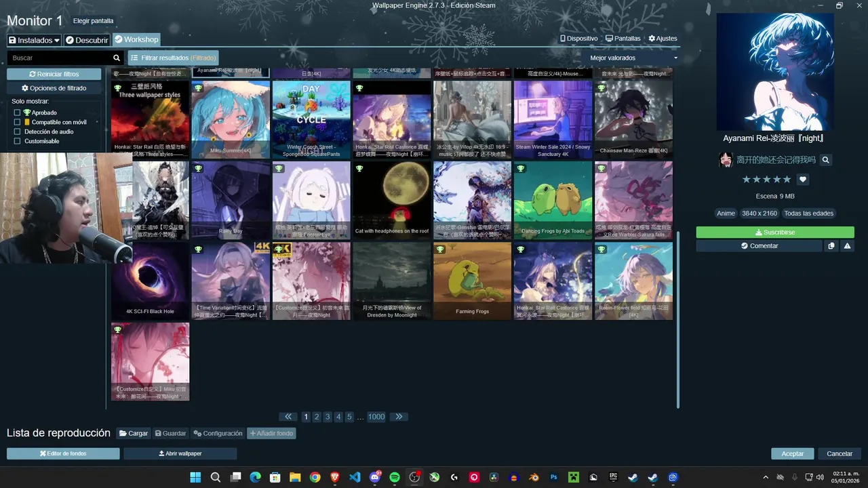
Task: Rate wallpaper using the five stars
Action: click(x=766, y=180)
